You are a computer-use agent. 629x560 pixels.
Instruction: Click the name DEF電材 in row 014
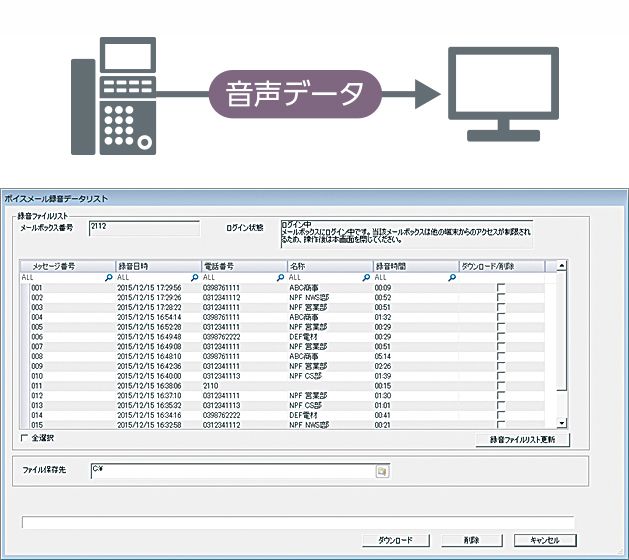[303, 415]
